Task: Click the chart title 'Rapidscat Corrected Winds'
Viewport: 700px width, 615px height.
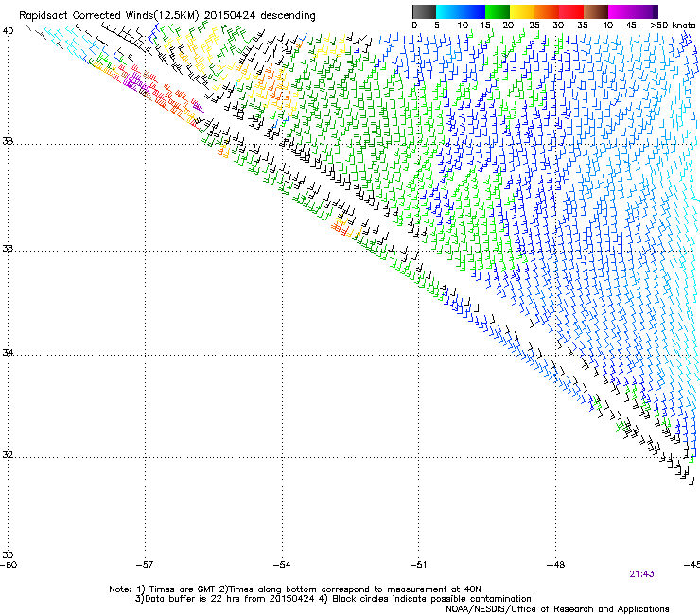Action: [x=85, y=15]
